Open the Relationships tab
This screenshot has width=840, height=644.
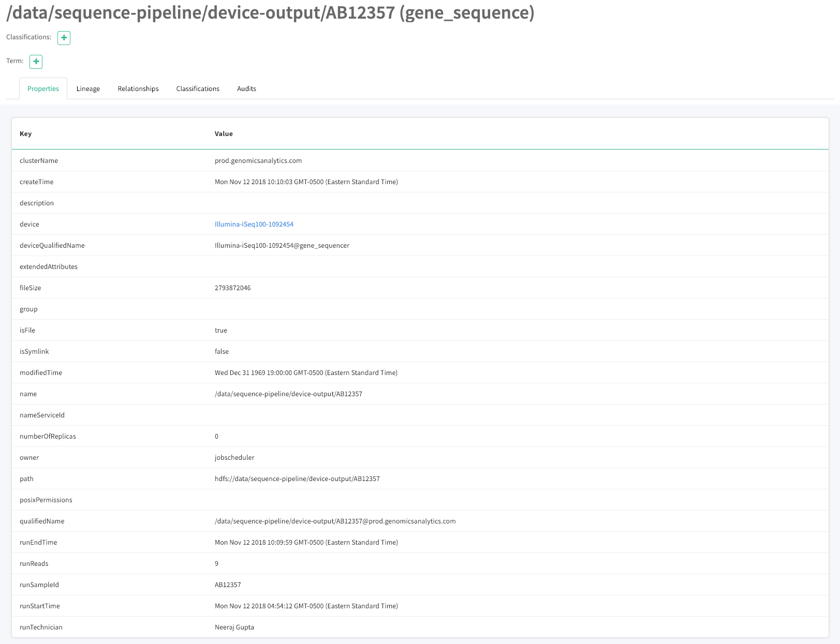(138, 88)
